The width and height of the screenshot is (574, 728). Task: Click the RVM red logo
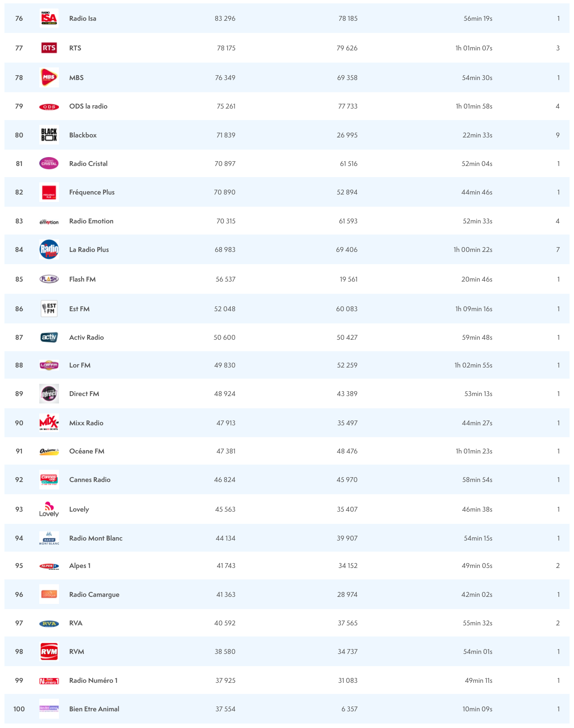(49, 652)
